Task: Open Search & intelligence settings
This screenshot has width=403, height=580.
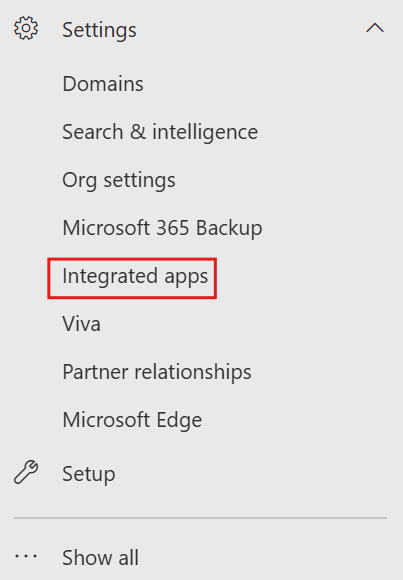Action: pos(160,132)
